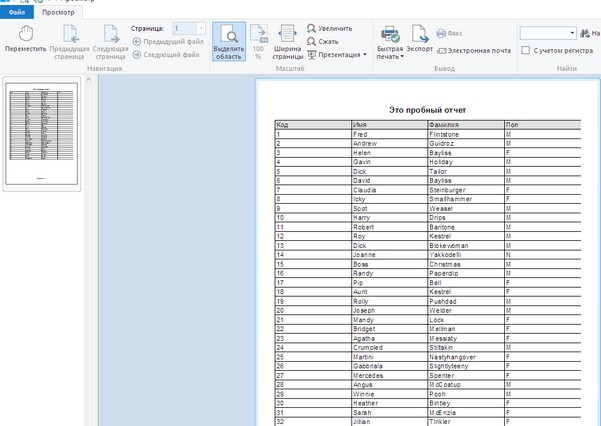Click the Быстрая печать printer icon
The image size is (601, 426).
[x=390, y=34]
